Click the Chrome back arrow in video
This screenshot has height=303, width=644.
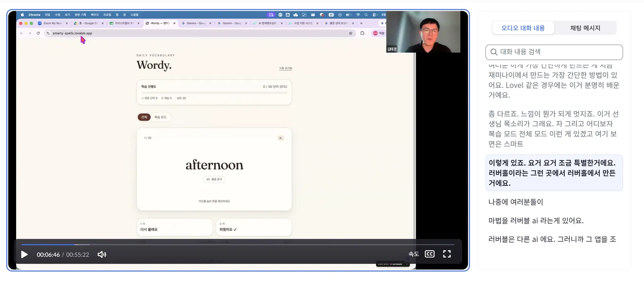[21, 33]
